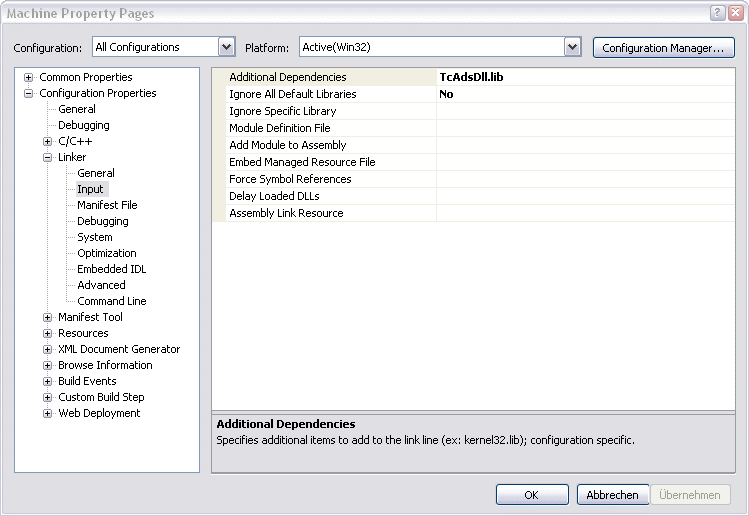Select Advanced under Linker
Screen dimensions: 749x516
click(101, 285)
